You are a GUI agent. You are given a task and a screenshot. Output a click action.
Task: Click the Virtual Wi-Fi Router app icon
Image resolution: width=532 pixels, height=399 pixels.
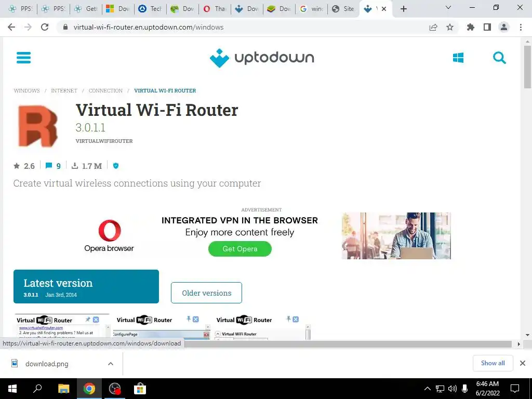pos(38,126)
